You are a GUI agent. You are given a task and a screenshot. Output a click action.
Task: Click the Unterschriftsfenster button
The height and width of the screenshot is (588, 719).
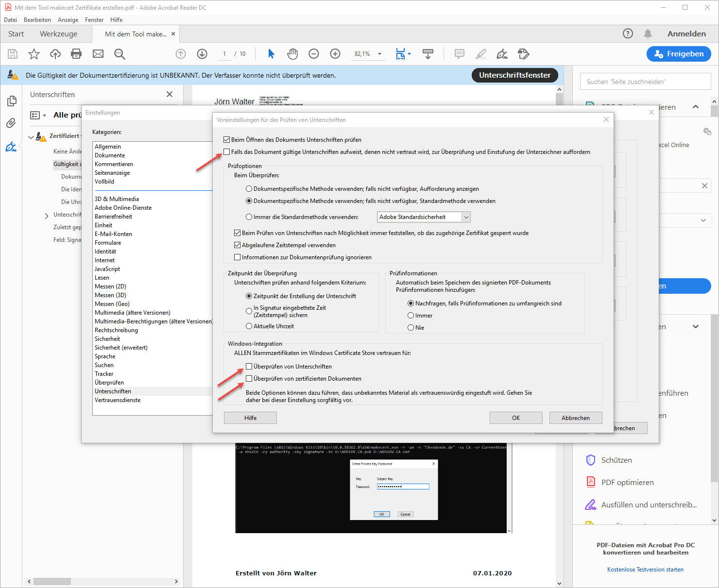point(514,75)
